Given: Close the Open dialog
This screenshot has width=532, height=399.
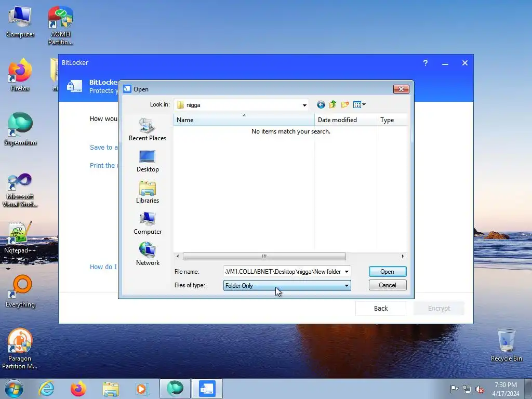Looking at the screenshot, I should (x=401, y=89).
